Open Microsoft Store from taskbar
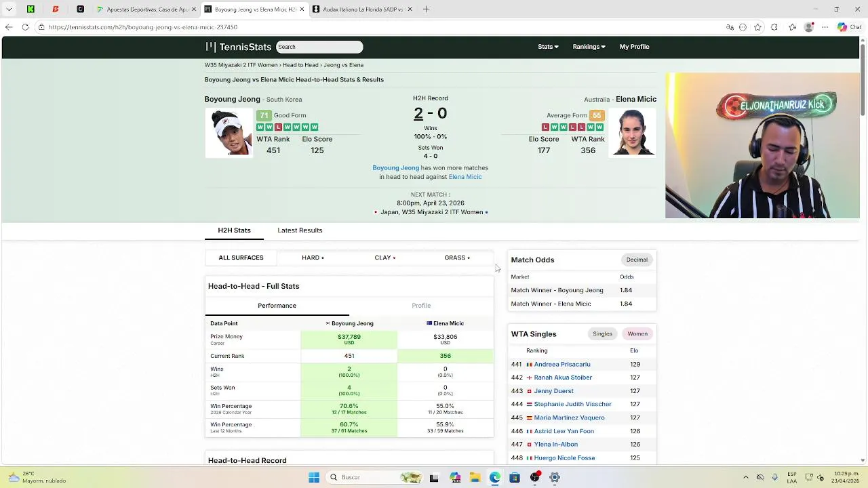Image resolution: width=868 pixels, height=488 pixels. 515,477
